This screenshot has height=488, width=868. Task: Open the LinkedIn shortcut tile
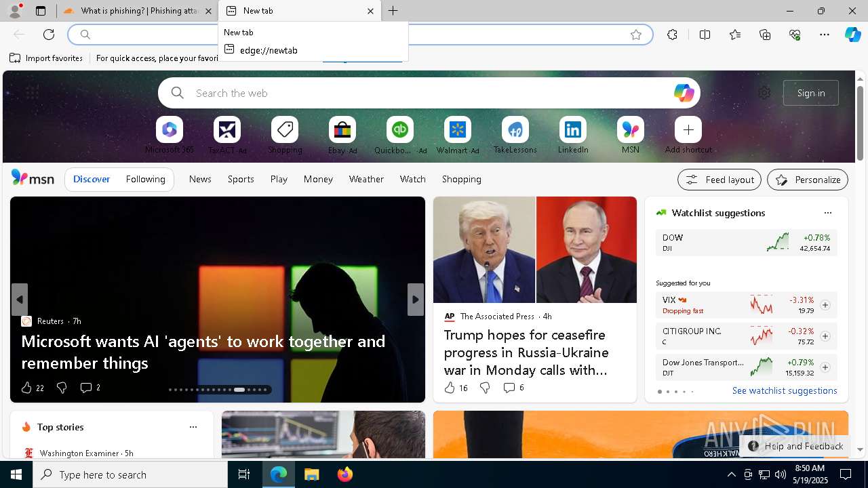coord(573,129)
